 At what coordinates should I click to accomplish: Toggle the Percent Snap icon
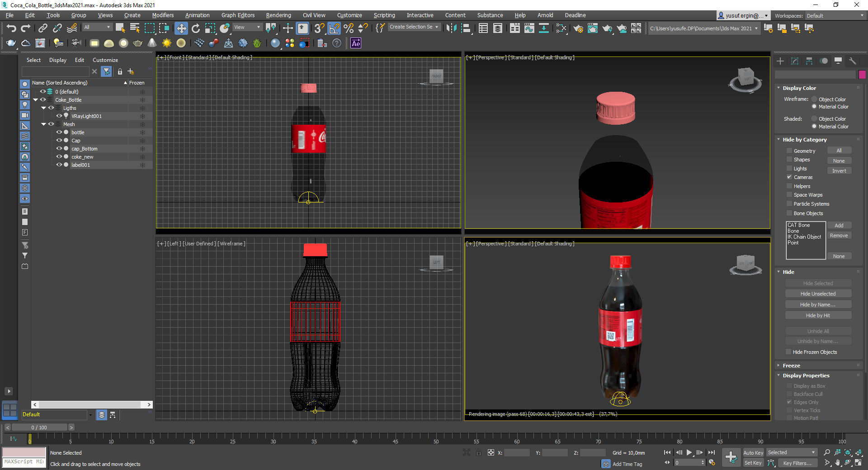coord(349,28)
